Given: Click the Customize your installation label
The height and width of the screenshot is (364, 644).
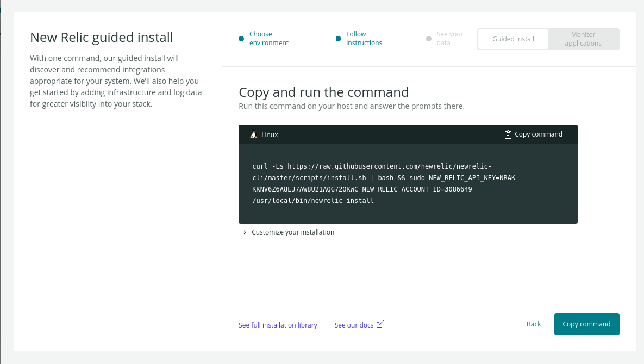Looking at the screenshot, I should (x=293, y=232).
